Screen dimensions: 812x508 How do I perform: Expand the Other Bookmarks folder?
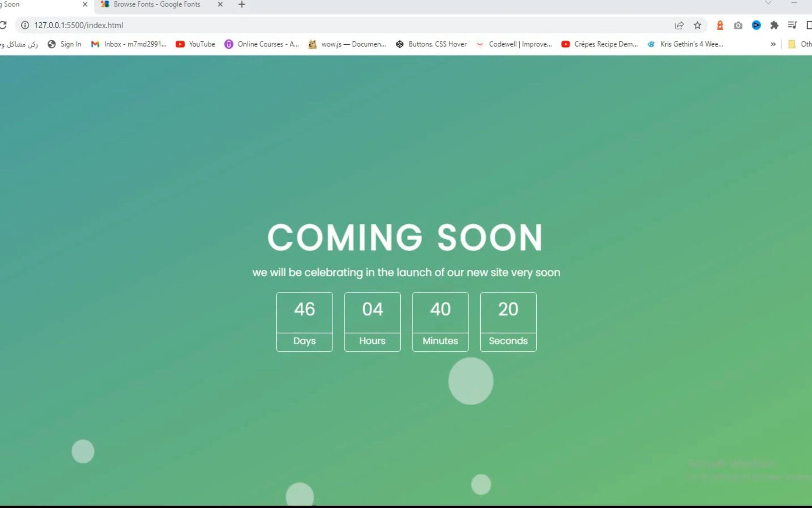pyautogui.click(x=794, y=44)
